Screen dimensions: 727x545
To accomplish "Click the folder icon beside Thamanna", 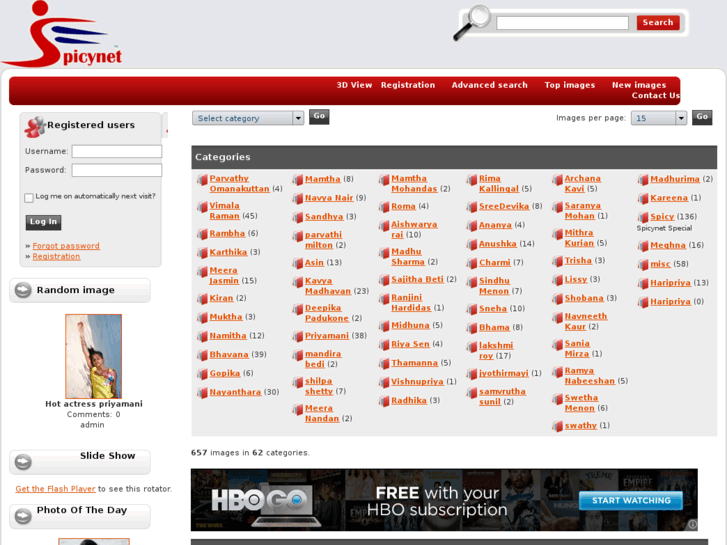I will (384, 364).
